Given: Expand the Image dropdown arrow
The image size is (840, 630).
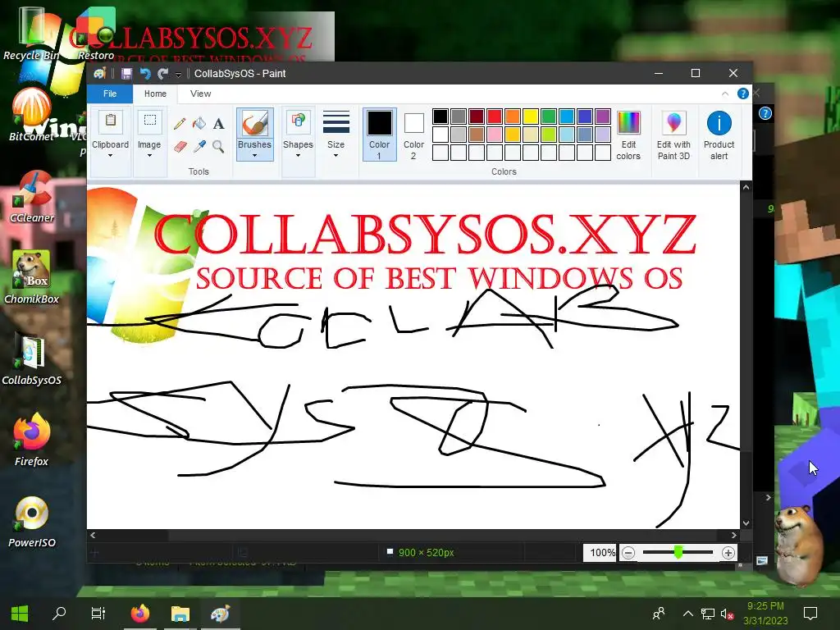Looking at the screenshot, I should click(x=149, y=156).
